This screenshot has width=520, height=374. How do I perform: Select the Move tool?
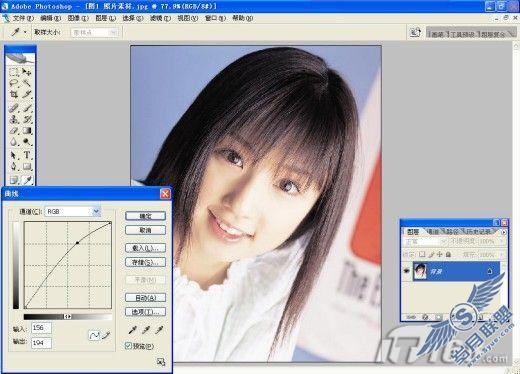(27, 71)
